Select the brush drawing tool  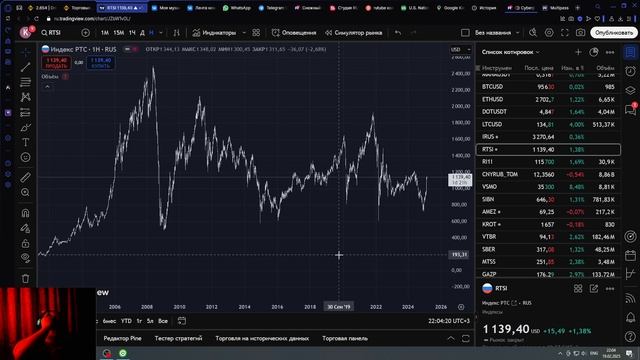25,127
